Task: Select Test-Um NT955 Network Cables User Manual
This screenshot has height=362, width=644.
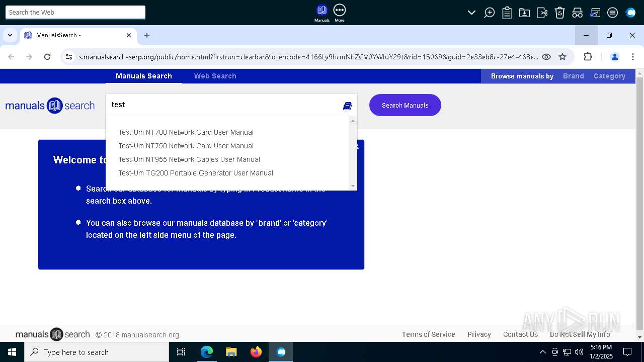Action: point(189,159)
